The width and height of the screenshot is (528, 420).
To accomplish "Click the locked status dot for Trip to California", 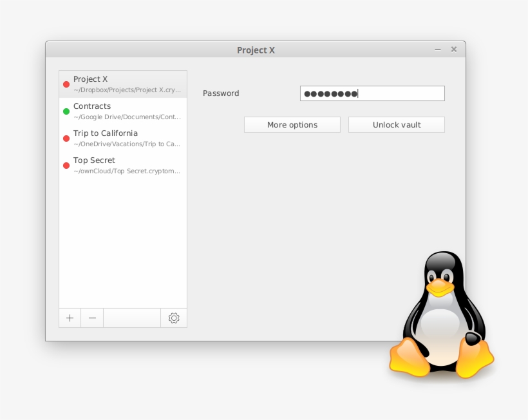I will click(66, 138).
